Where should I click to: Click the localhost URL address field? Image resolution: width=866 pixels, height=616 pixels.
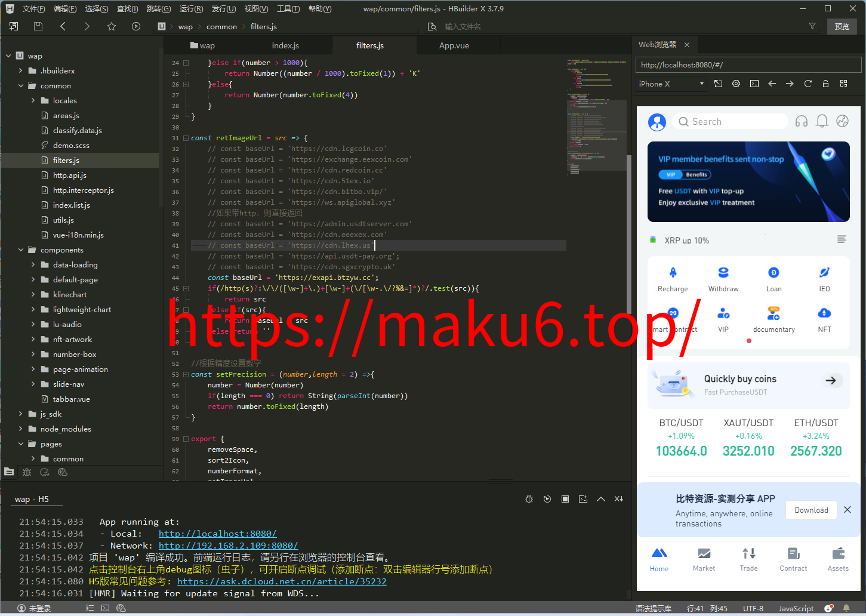point(748,64)
